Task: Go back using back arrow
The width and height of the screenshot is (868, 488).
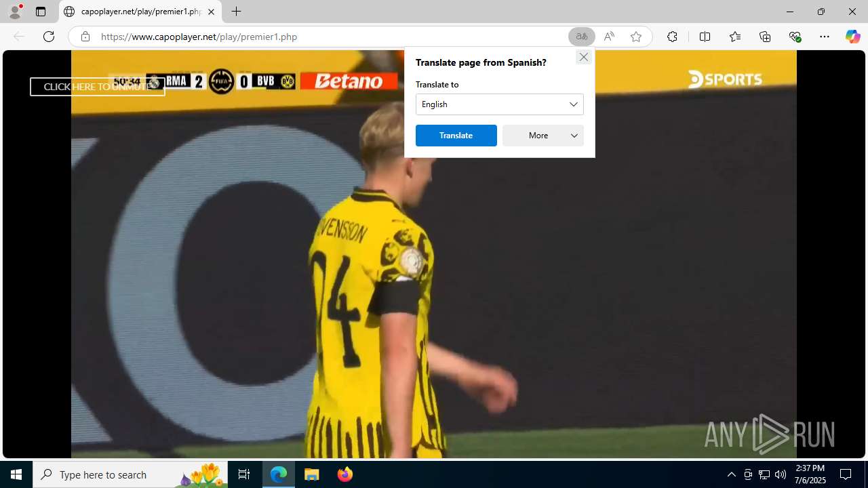Action: tap(19, 37)
